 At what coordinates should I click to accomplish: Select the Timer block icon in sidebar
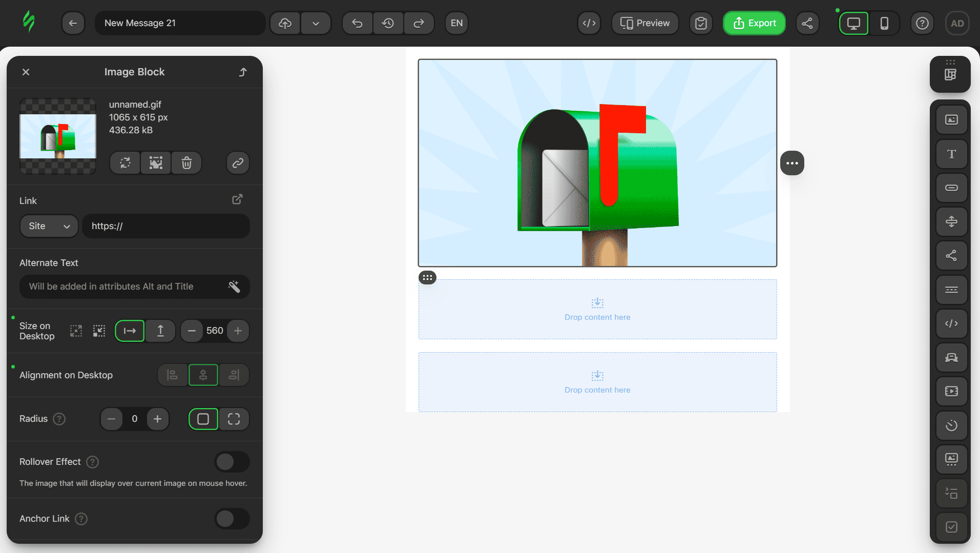click(x=951, y=425)
